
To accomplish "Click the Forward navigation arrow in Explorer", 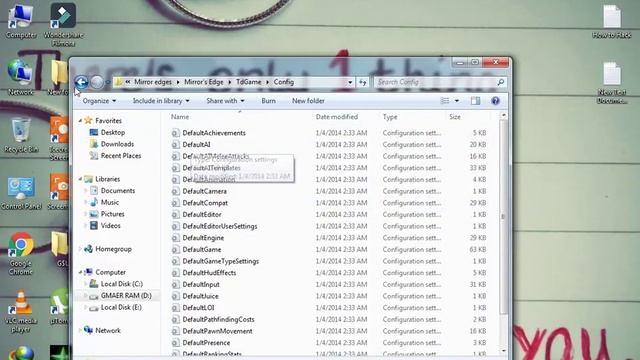I will click(97, 82).
